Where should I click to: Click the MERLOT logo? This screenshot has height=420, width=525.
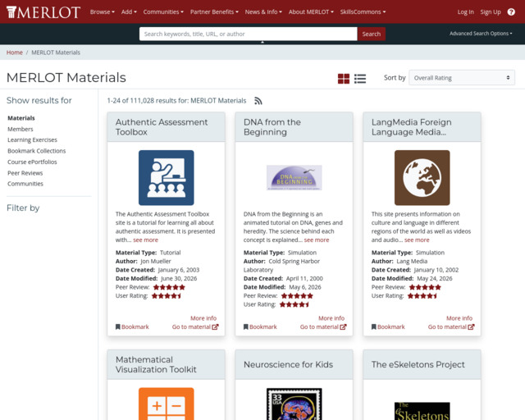43,12
